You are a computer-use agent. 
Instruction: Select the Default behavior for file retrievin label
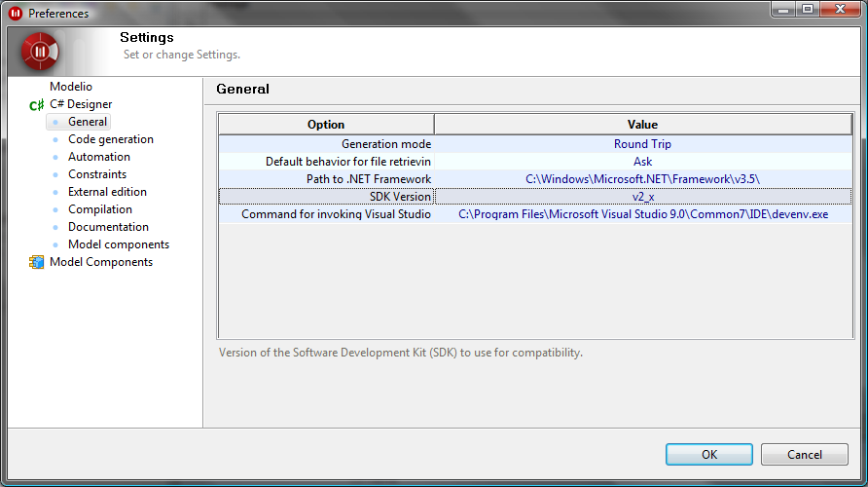pyautogui.click(x=348, y=162)
